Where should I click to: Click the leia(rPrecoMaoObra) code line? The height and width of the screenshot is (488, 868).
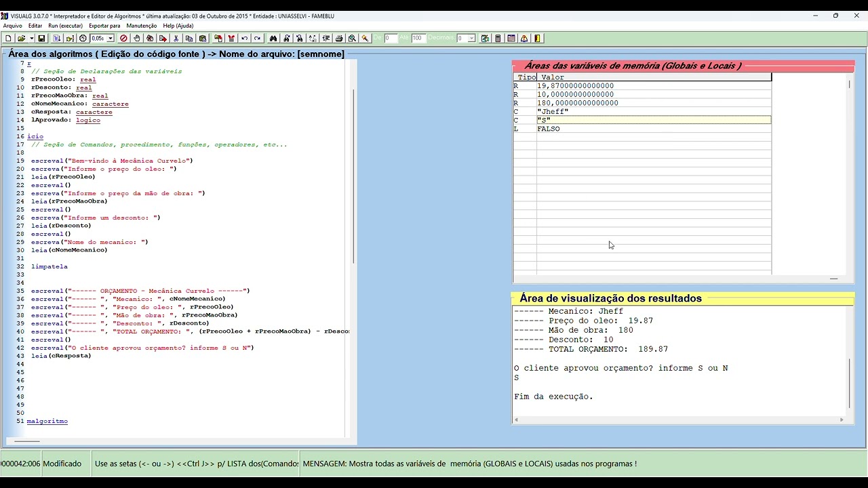pyautogui.click(x=69, y=201)
